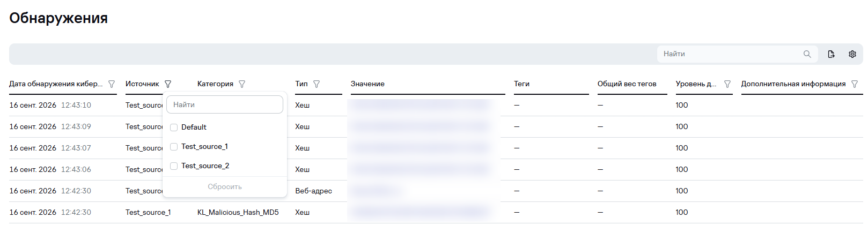Open filter for Уровень д... column

[x=727, y=84]
